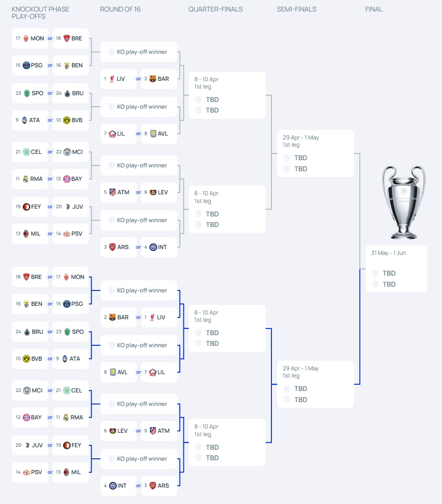Click Real Madrid crest in lower bracket play-offs
This screenshot has width=442, height=504.
[66, 417]
